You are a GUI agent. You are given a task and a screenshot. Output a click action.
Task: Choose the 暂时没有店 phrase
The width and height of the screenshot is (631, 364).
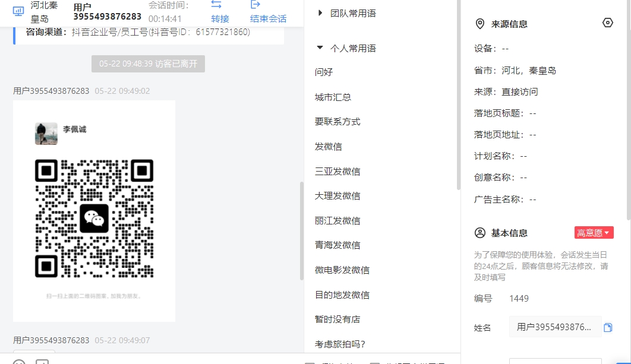(337, 319)
